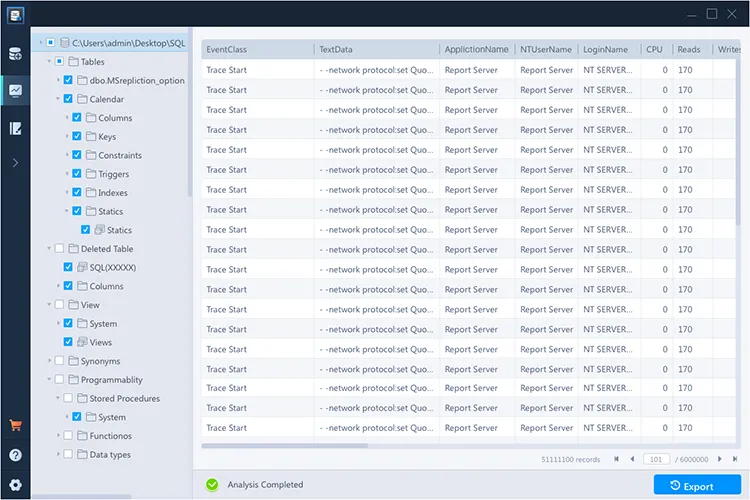Click the Calendar folder icon
Viewport: 750px width, 500px height.
[x=82, y=99]
